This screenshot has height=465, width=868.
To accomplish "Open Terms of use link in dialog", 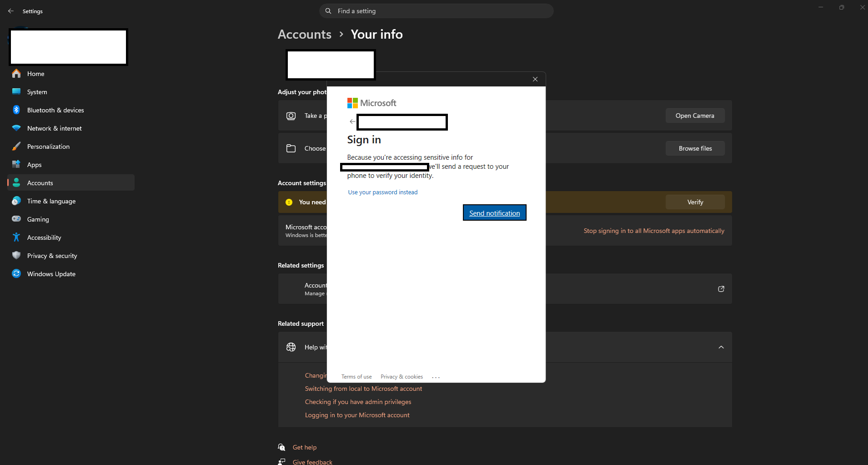I will pos(356,377).
